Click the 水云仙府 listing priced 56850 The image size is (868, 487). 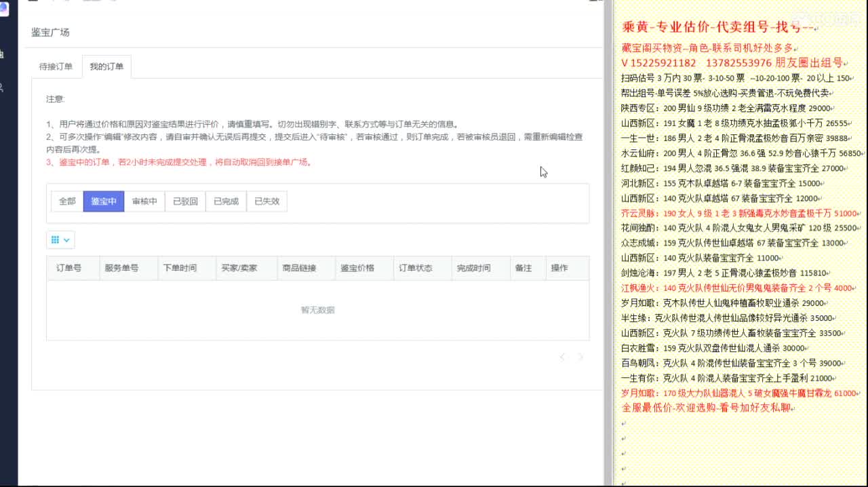coord(744,153)
